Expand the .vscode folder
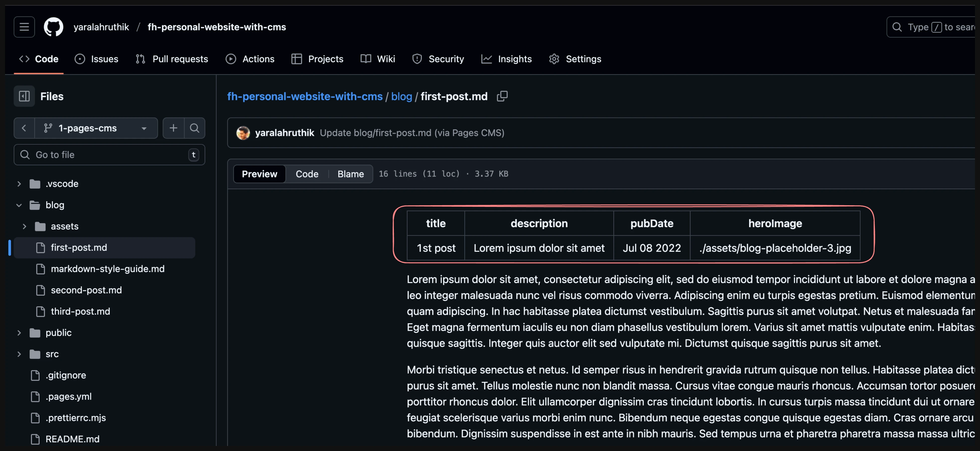The height and width of the screenshot is (451, 980). point(19,184)
